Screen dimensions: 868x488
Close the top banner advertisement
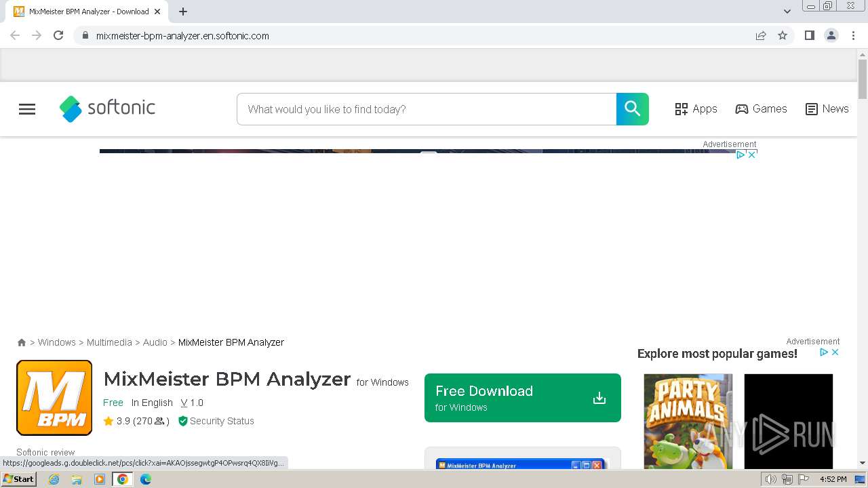tap(751, 155)
